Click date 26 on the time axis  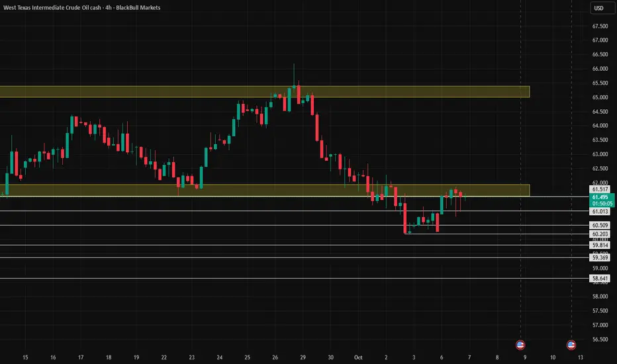coord(275,357)
